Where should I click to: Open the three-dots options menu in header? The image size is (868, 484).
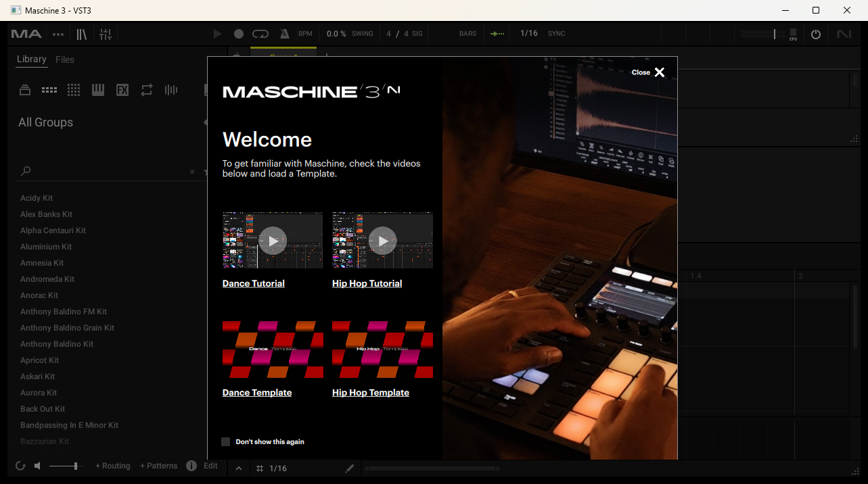tap(58, 34)
